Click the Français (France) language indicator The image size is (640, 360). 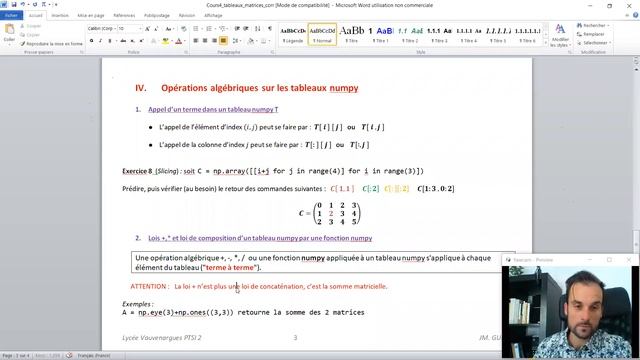93,356
